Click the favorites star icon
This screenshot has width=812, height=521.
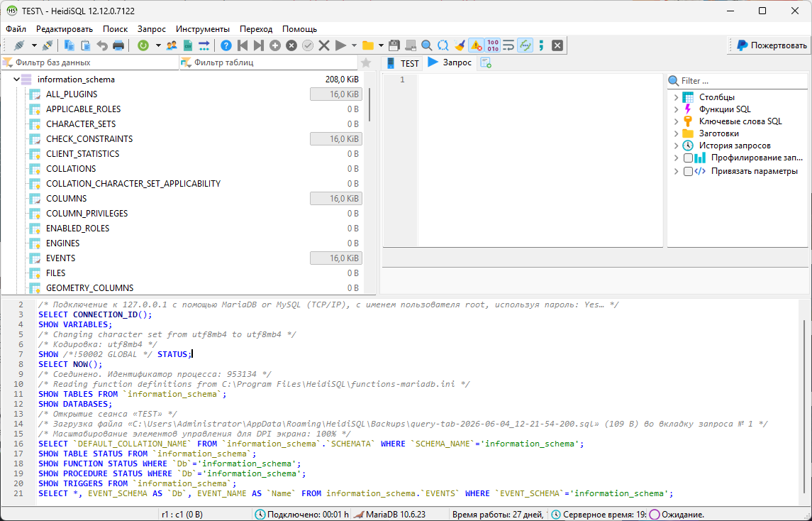366,62
